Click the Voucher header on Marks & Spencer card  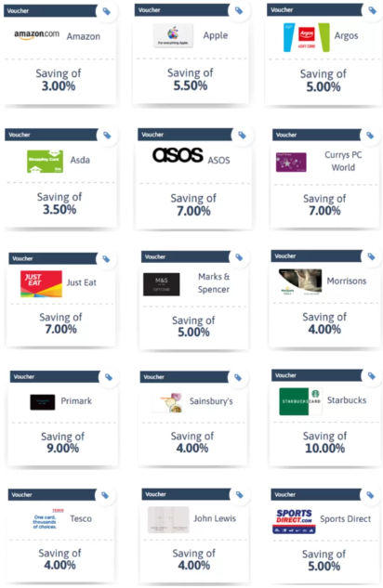[185, 257]
